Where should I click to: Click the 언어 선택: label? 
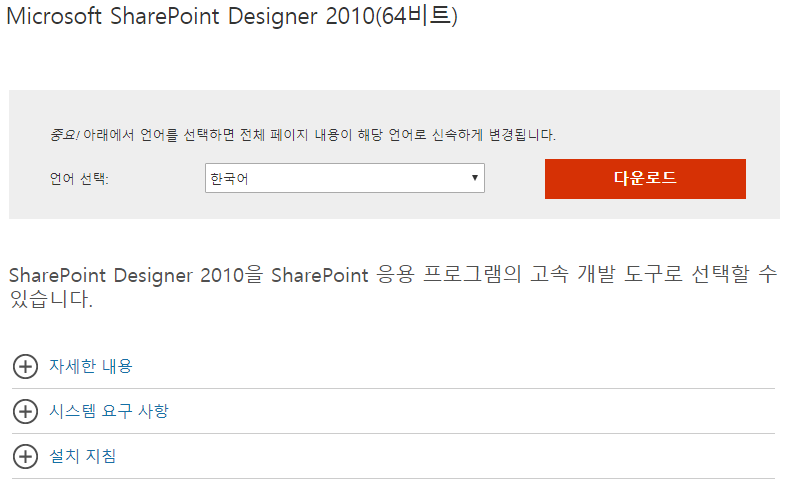[79, 178]
